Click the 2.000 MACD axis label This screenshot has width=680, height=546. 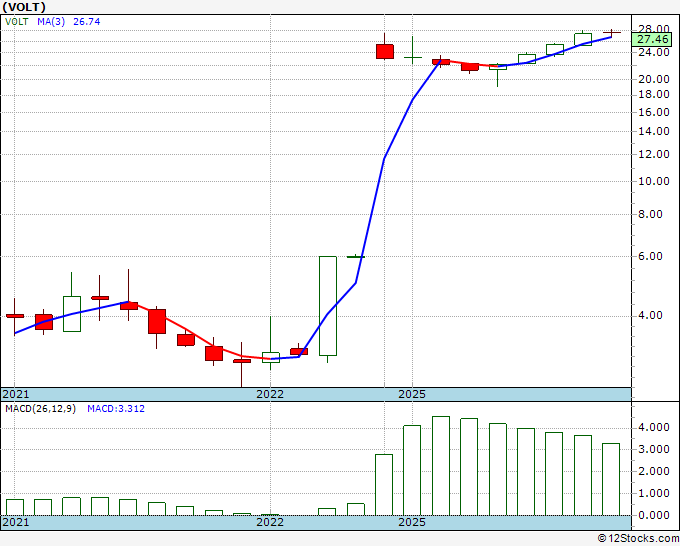pos(654,471)
